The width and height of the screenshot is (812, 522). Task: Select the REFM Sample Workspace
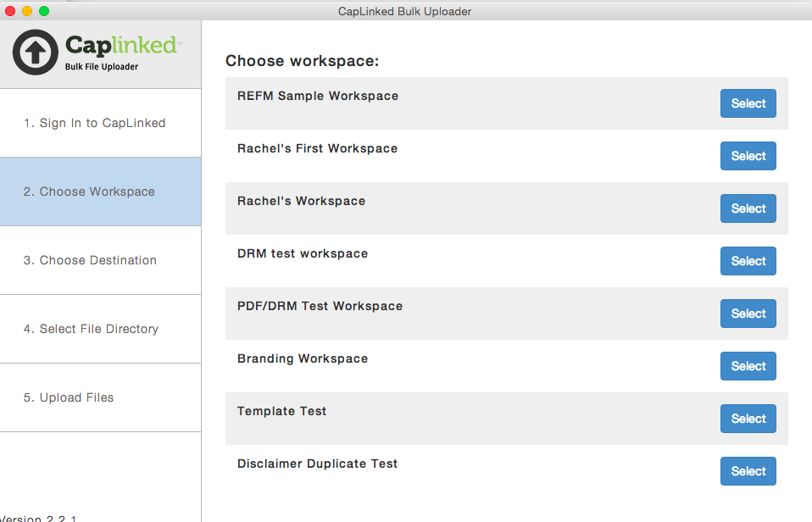click(748, 103)
